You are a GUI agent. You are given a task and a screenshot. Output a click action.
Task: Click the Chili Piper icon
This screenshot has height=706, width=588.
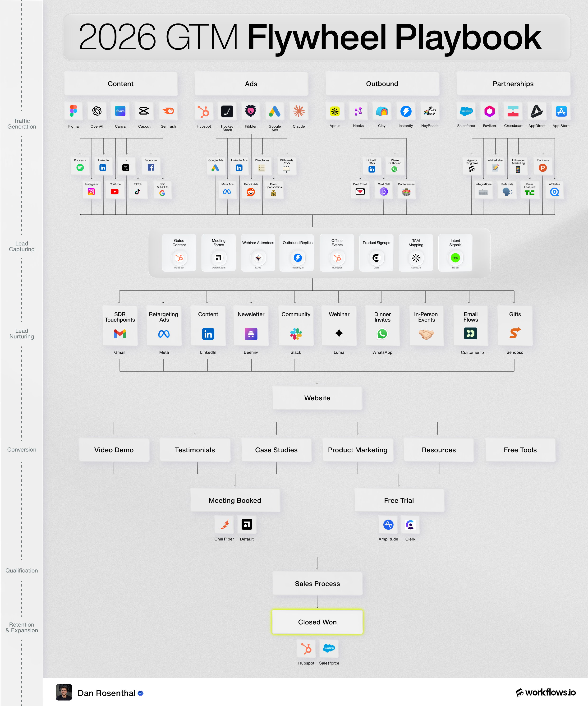tap(224, 524)
